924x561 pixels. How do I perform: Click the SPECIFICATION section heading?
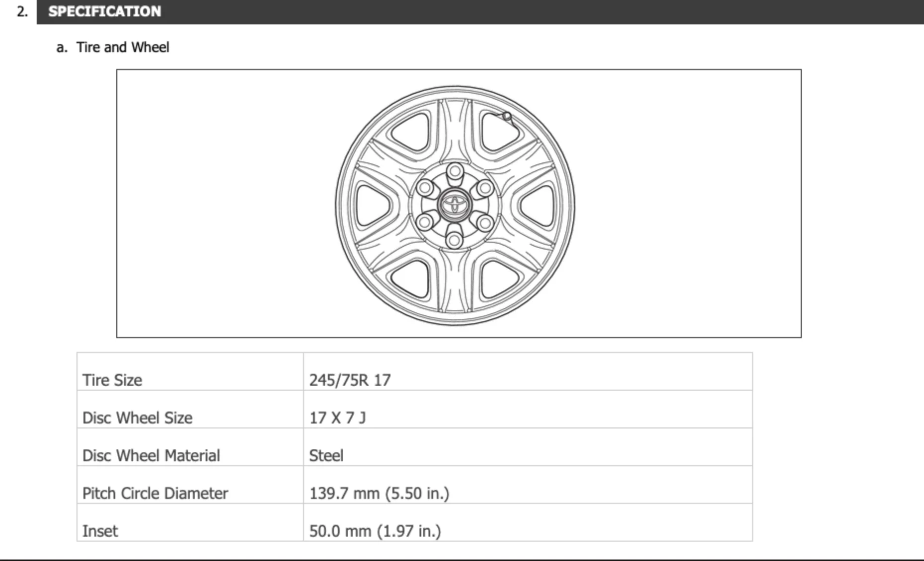coord(104,11)
